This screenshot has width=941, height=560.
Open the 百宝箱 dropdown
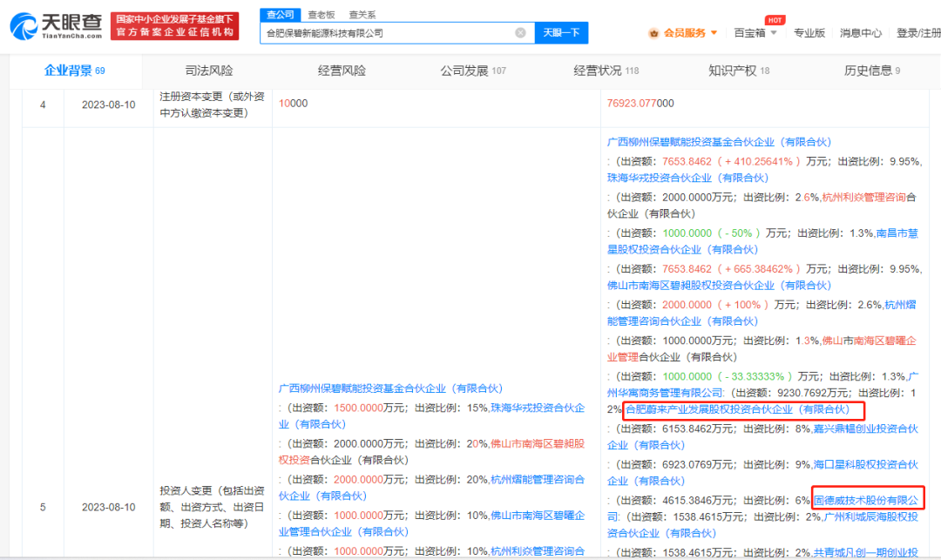point(754,33)
